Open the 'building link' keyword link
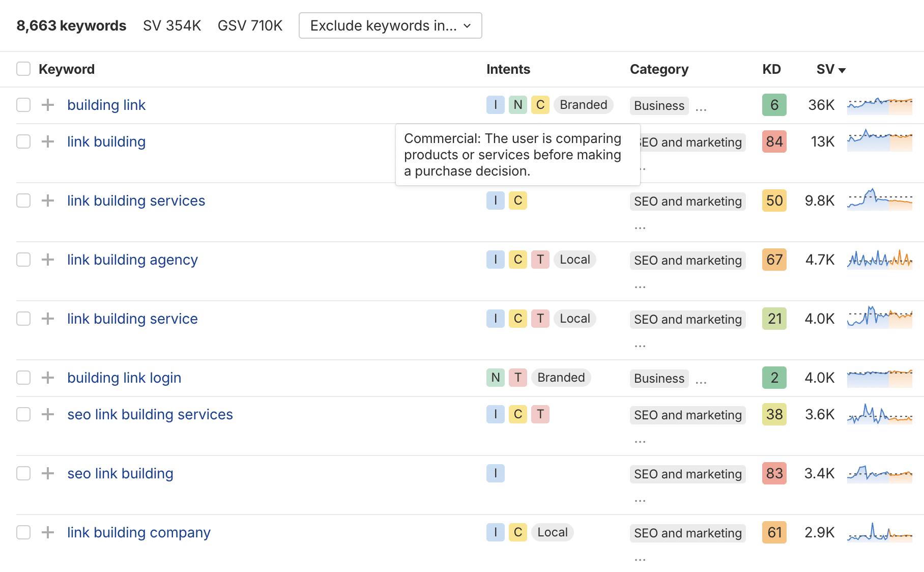 pos(106,105)
